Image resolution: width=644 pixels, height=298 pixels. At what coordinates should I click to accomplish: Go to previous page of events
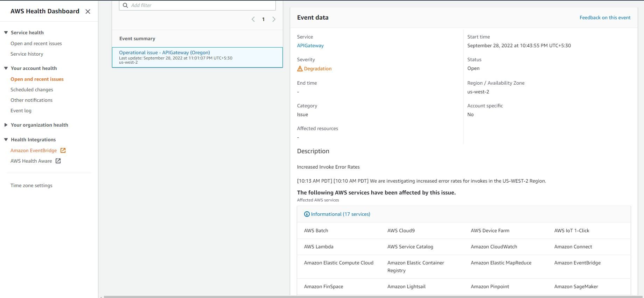point(253,19)
